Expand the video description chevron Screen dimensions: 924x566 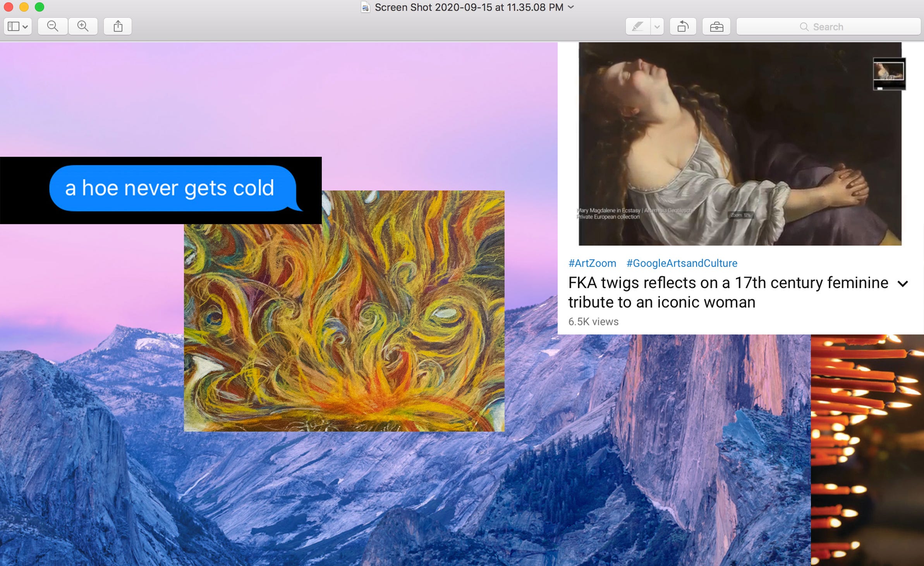coord(903,284)
